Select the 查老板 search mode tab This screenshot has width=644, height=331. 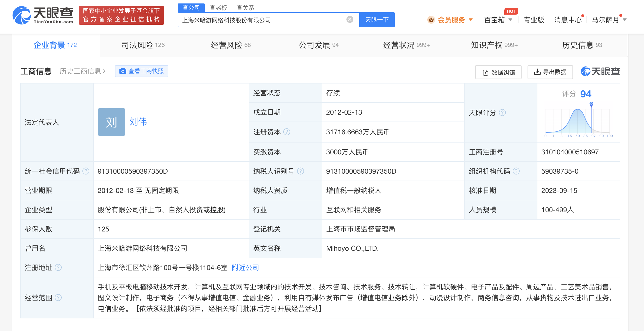[x=218, y=8]
